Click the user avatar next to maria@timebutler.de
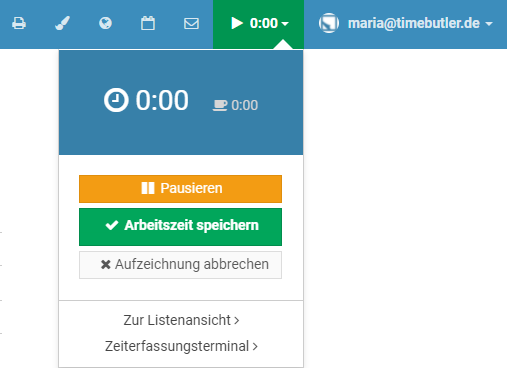This screenshot has width=507, height=372. (x=329, y=23)
